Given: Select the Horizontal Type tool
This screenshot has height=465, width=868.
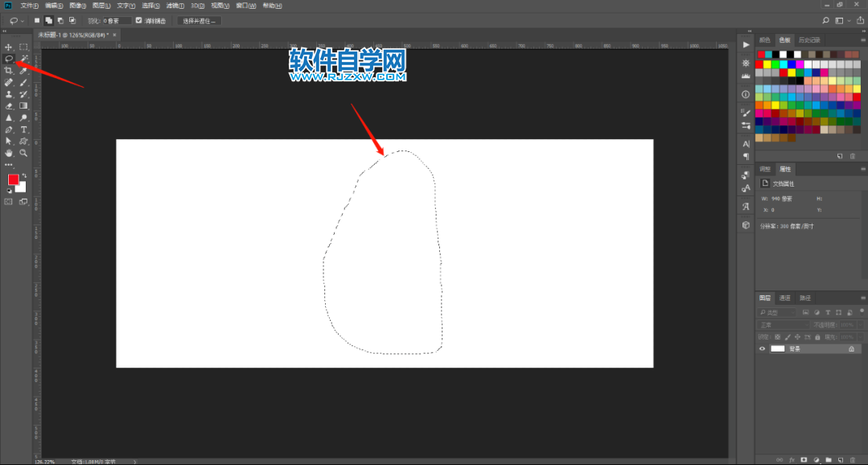Looking at the screenshot, I should [24, 130].
